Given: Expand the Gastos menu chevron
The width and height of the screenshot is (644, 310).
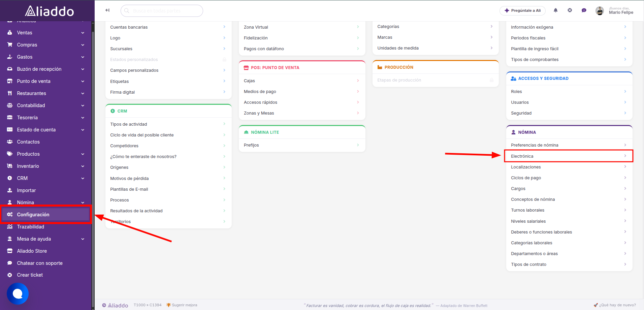Looking at the screenshot, I should pyautogui.click(x=83, y=57).
